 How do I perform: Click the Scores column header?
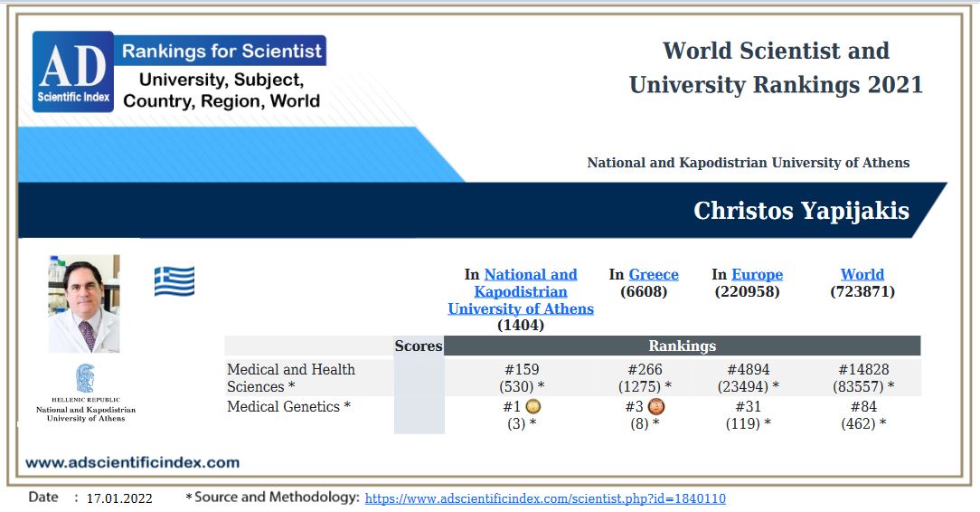pyautogui.click(x=419, y=346)
